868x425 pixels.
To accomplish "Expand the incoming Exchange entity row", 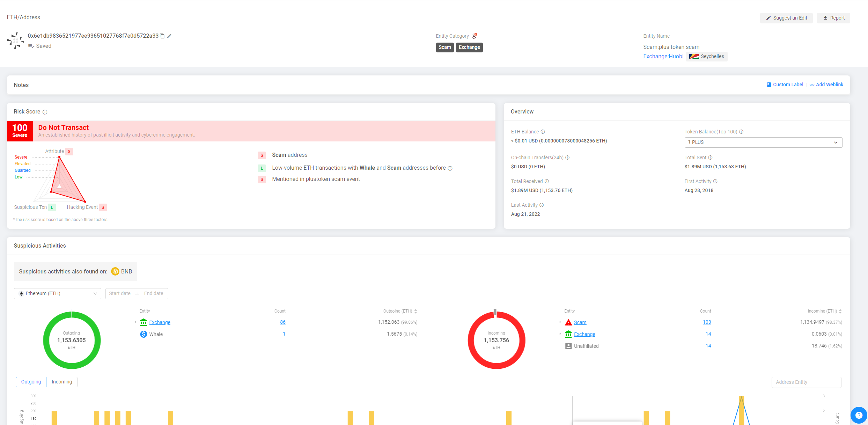I will [x=560, y=334].
